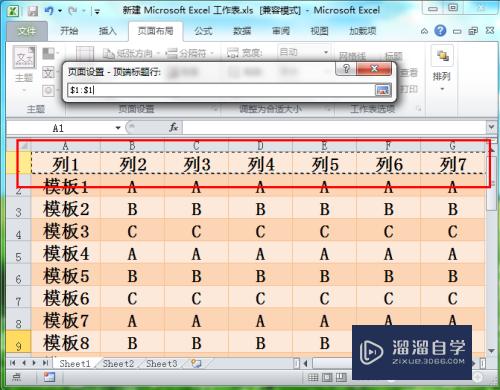Click cell 列1

coord(66,163)
